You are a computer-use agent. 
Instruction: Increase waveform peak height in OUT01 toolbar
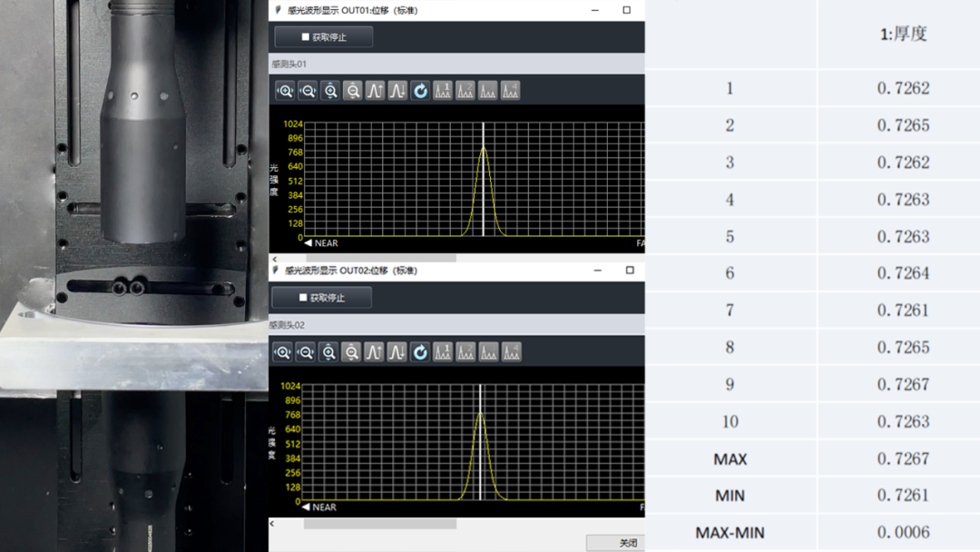[375, 91]
